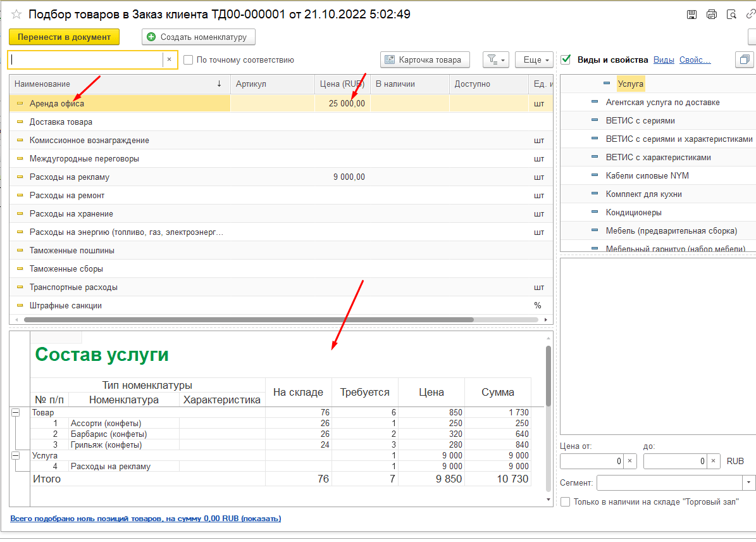Click yellow item icon of Штрафные санкции row
Image resolution: width=756 pixels, height=542 pixels.
[x=20, y=305]
